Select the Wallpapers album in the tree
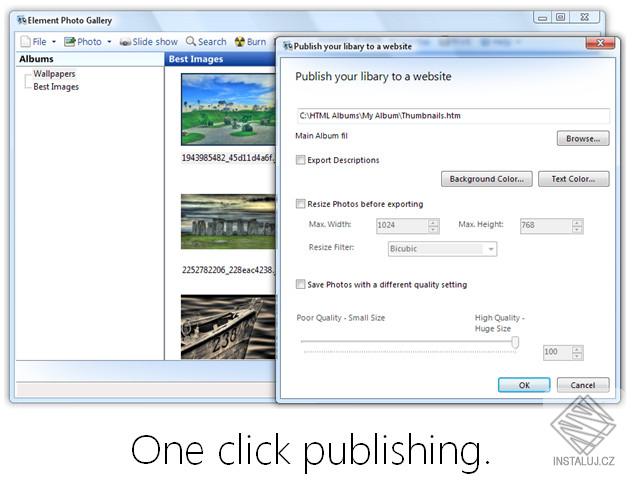 pos(54,74)
